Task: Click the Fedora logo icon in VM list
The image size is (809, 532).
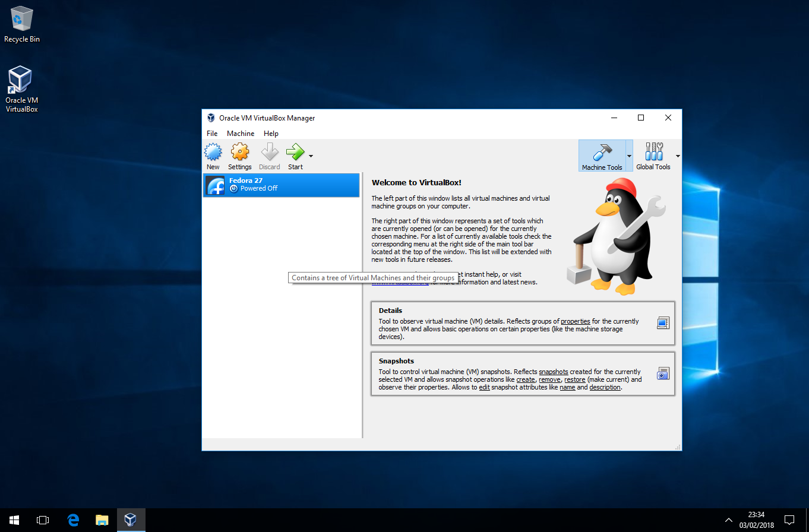Action: (215, 185)
